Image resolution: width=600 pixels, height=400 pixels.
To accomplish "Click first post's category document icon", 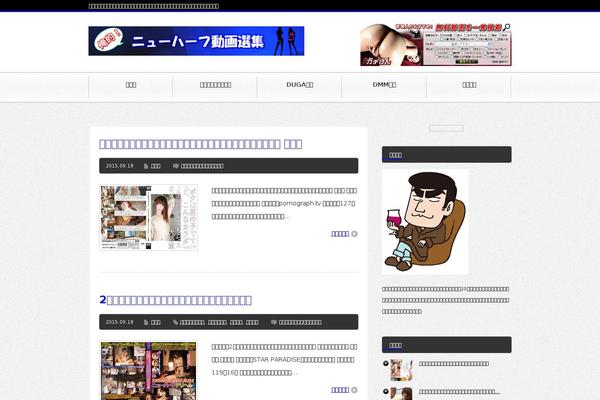I will [x=146, y=166].
